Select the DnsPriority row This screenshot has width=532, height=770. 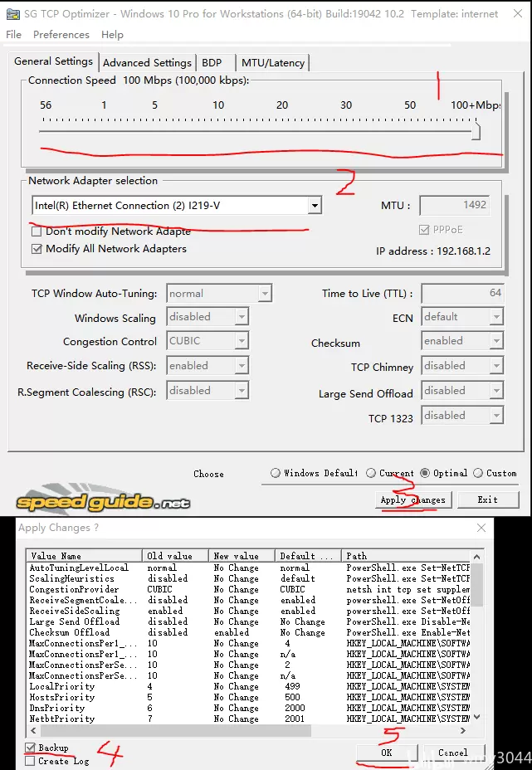coord(248,708)
